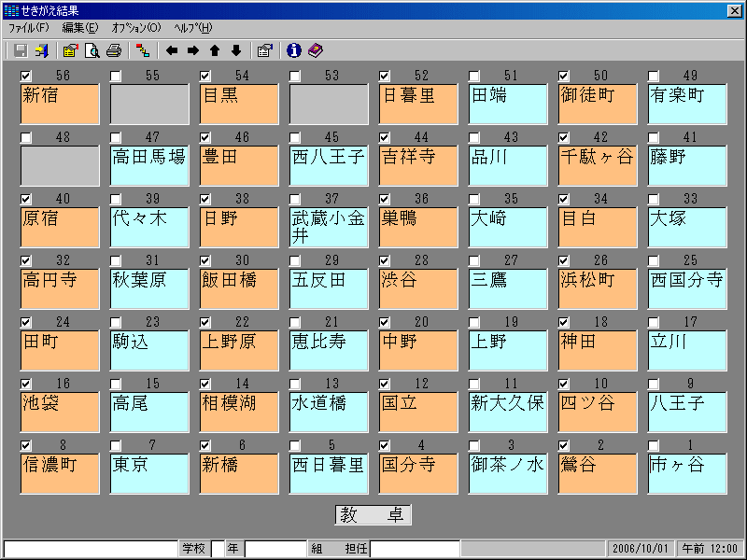The height and width of the screenshot is (560, 747).
Task: Uncheck the checkbox for seat 36
Action: tap(384, 199)
